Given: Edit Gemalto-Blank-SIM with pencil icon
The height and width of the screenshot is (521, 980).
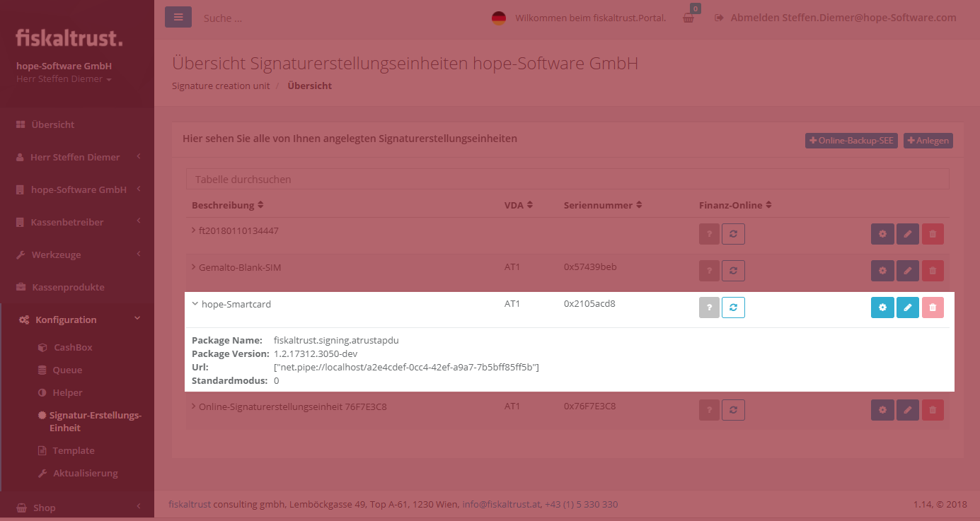Looking at the screenshot, I should (x=908, y=271).
